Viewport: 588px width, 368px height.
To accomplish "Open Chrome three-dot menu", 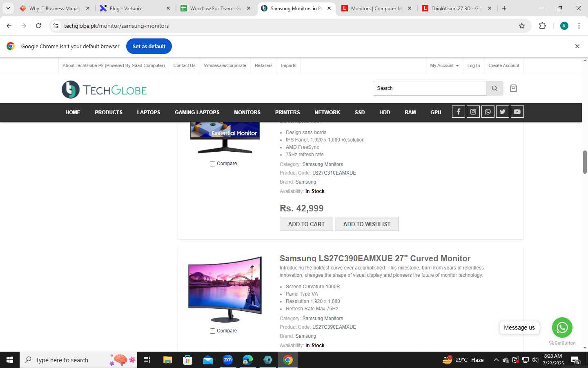I will pos(579,26).
